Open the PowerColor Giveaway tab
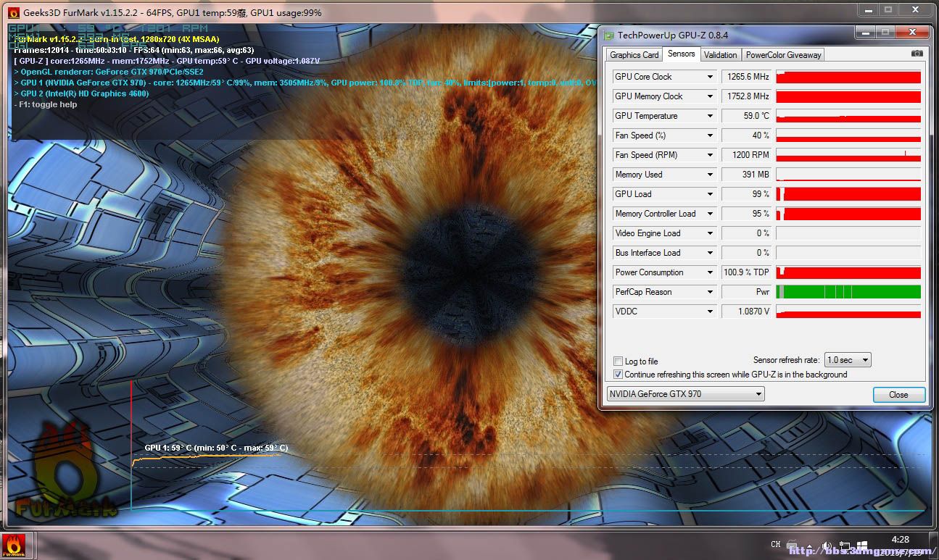 pyautogui.click(x=783, y=55)
